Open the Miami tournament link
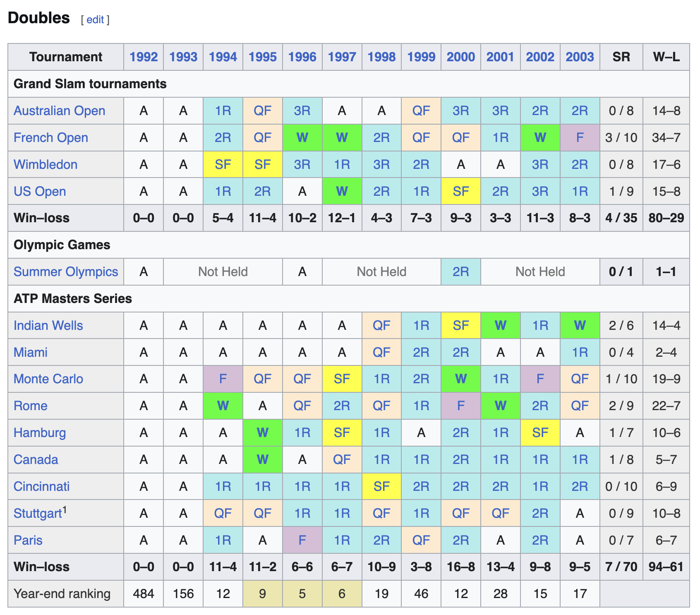This screenshot has width=700, height=615. pos(31,353)
